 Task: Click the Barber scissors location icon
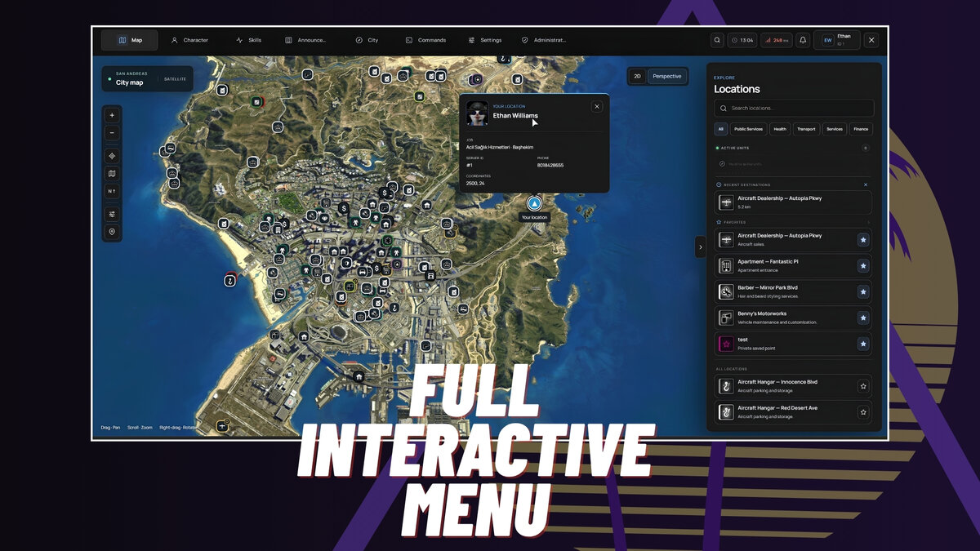725,291
